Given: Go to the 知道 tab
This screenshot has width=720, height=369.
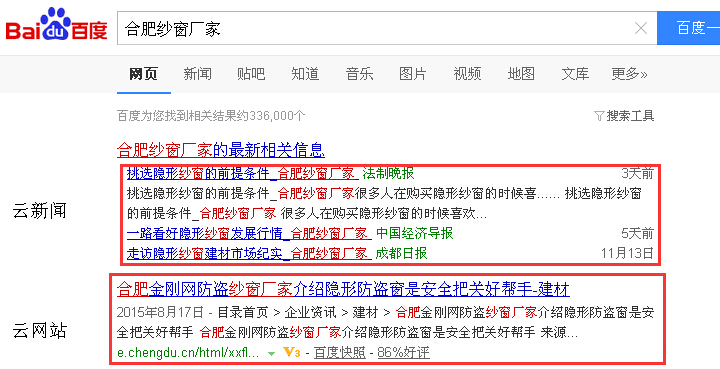Looking at the screenshot, I should [x=305, y=73].
